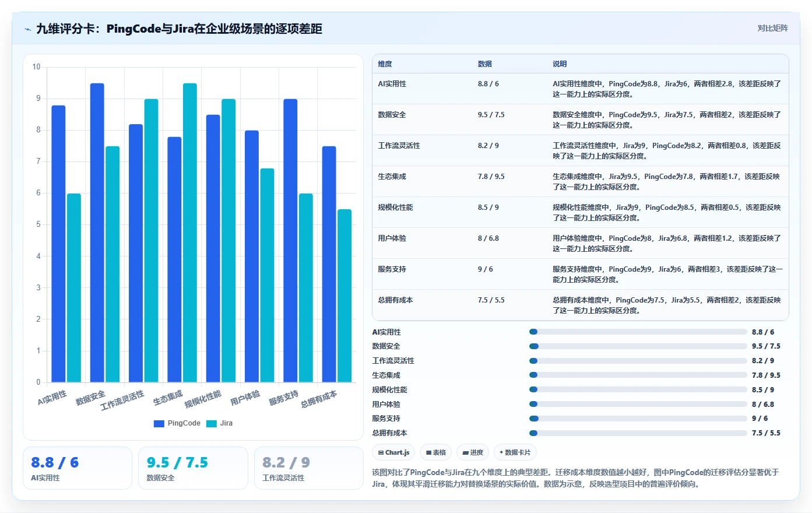Select the 表格 chip

tap(435, 452)
